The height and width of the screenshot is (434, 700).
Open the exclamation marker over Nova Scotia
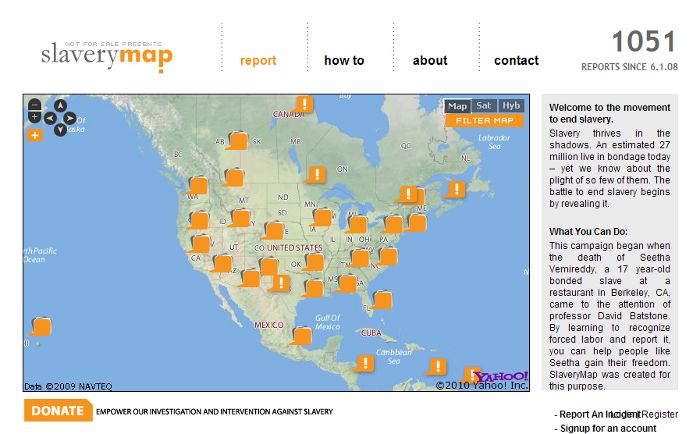pyautogui.click(x=455, y=189)
